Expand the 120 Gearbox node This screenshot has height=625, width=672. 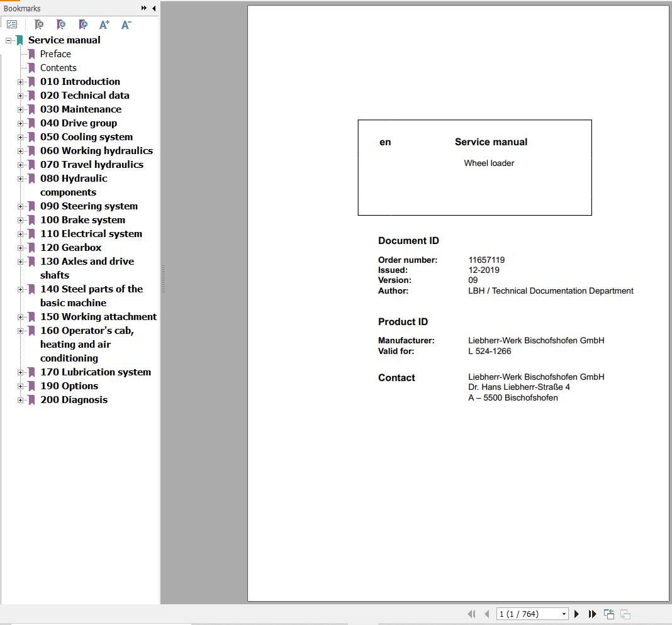20,248
